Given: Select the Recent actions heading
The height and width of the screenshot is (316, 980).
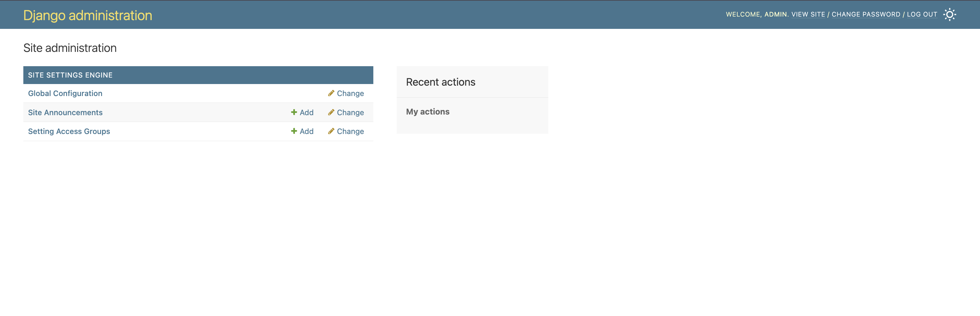Looking at the screenshot, I should [440, 82].
